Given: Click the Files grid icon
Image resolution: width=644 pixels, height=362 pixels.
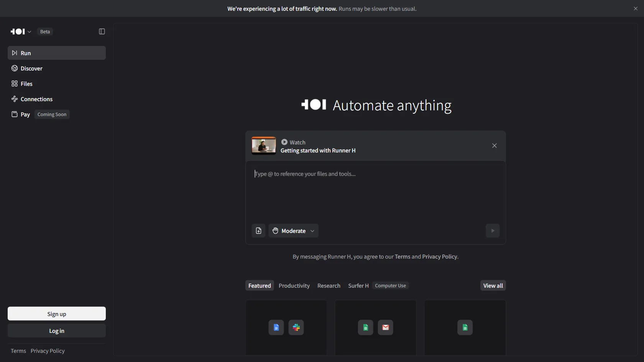Looking at the screenshot, I should 15,84.
